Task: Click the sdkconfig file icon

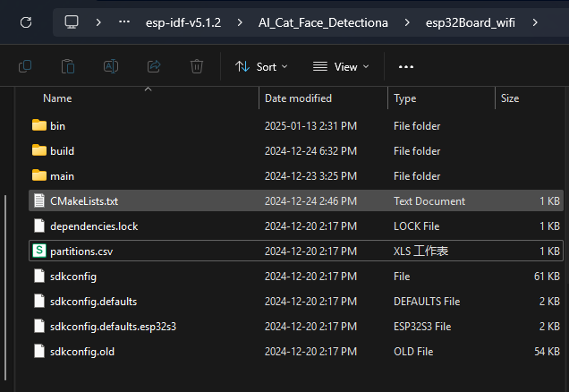Action: coord(39,276)
